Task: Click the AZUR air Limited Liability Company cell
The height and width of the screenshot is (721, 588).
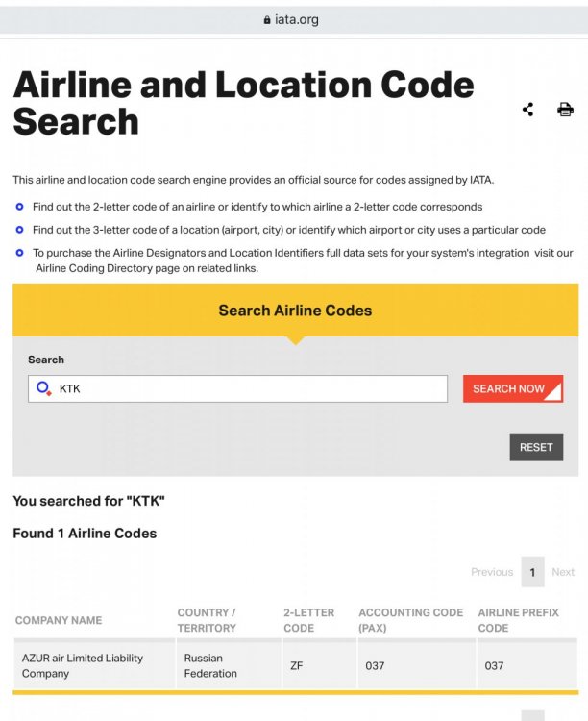Action: coord(83,665)
